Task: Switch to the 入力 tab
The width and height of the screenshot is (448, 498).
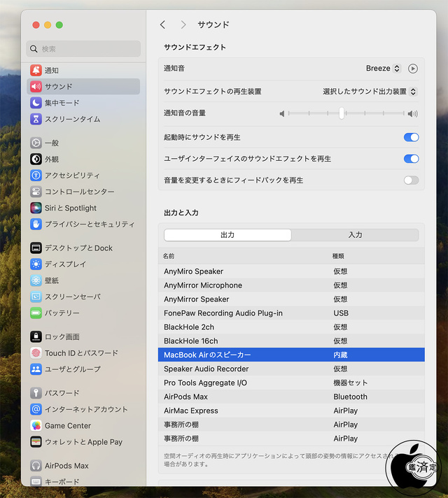Action: coord(355,235)
